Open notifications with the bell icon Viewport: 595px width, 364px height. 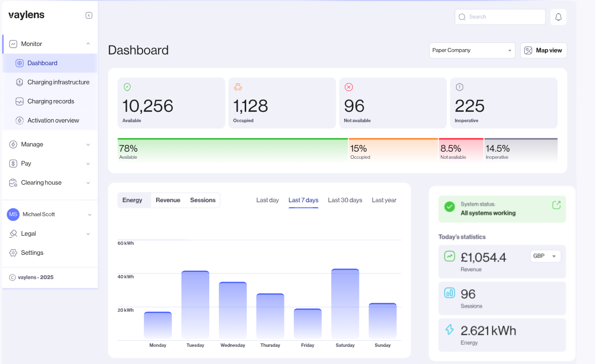(559, 17)
